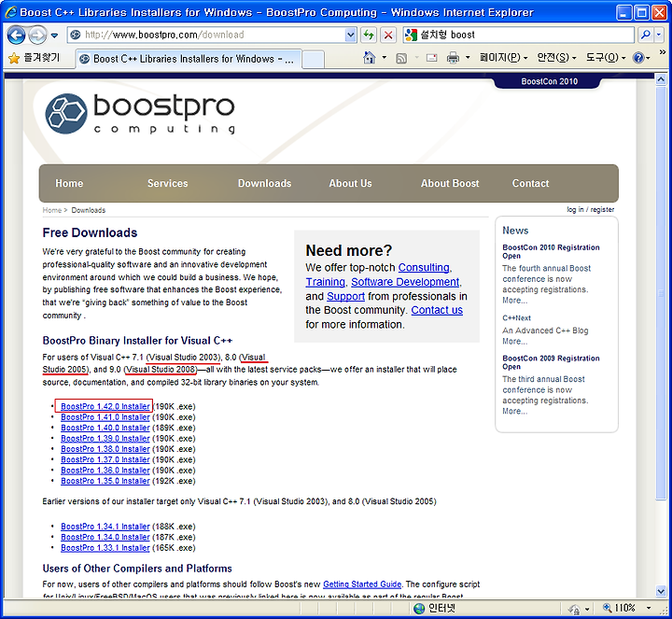Click the Read Mail envelope icon
The width and height of the screenshot is (672, 619).
coord(431,58)
